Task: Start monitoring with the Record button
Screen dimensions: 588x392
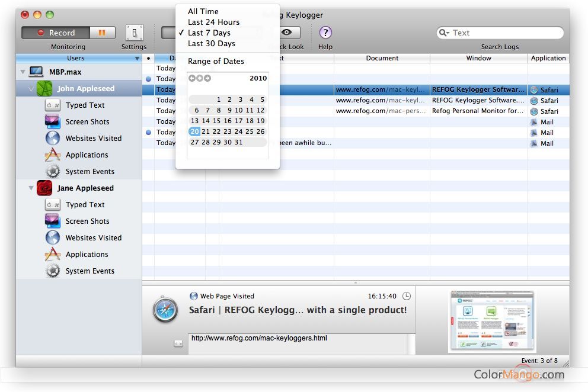Action: 56,33
